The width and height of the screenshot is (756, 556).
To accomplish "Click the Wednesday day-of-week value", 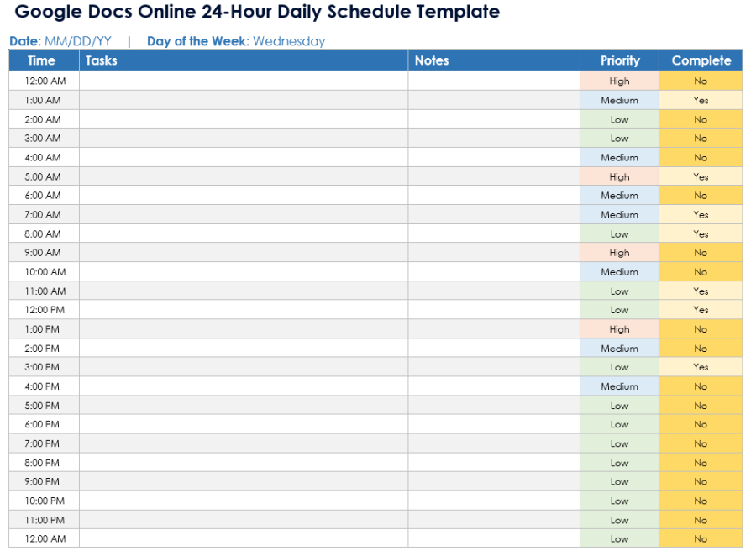I will point(287,40).
